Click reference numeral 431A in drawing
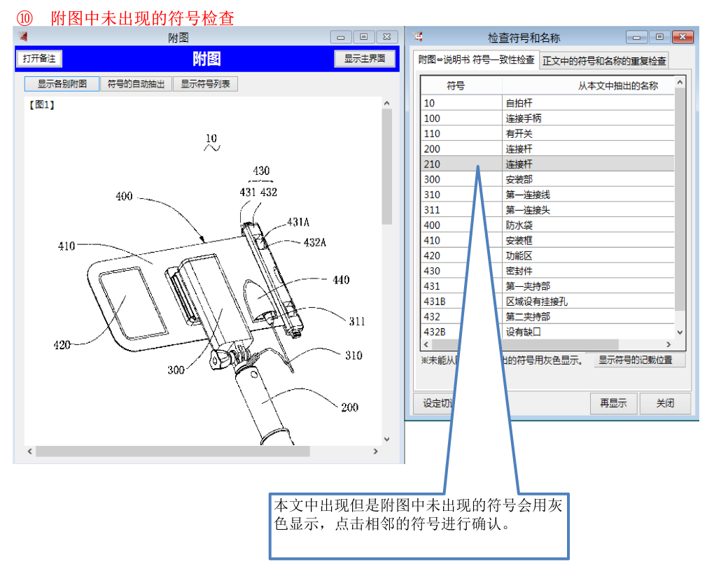This screenshot has height=569, width=728. pos(298,223)
